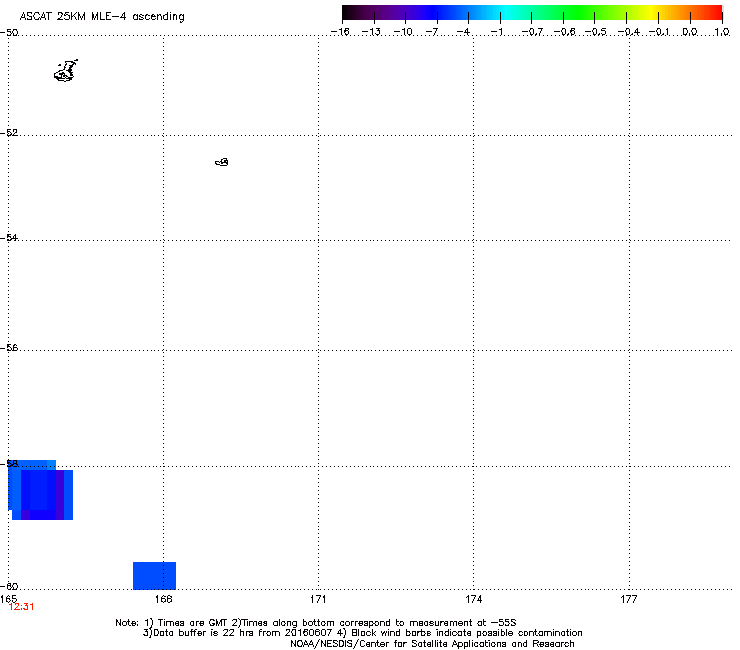Click the -60 latitude label

pos(9,586)
